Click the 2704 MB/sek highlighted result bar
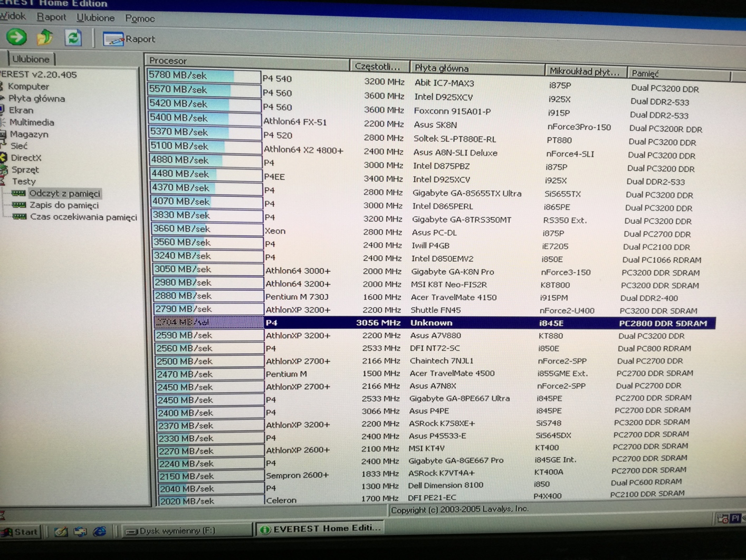 [208, 322]
